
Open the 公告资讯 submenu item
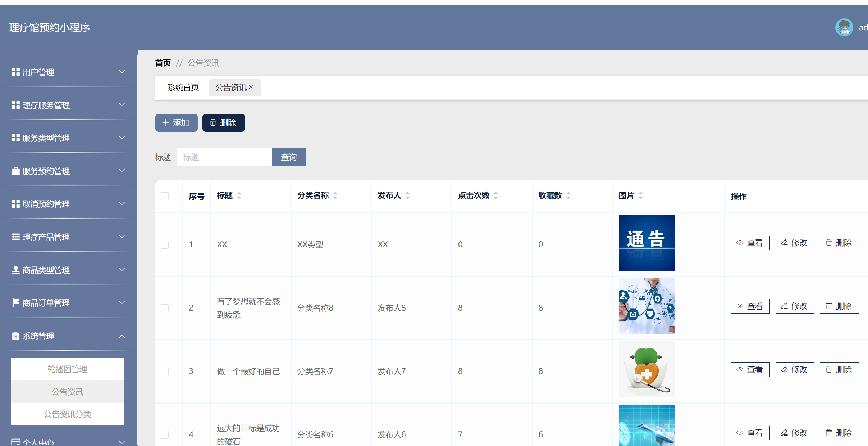67,392
